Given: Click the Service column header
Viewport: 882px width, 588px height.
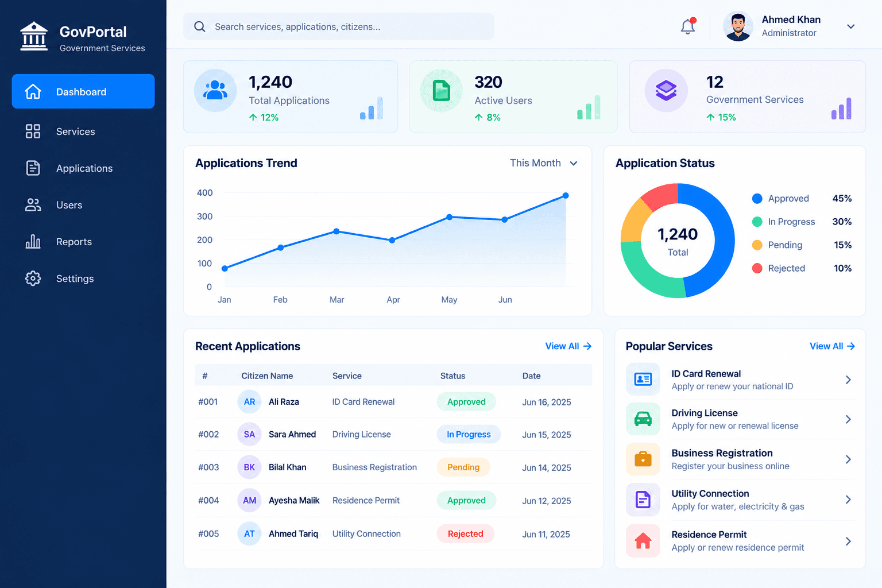Looking at the screenshot, I should point(347,376).
